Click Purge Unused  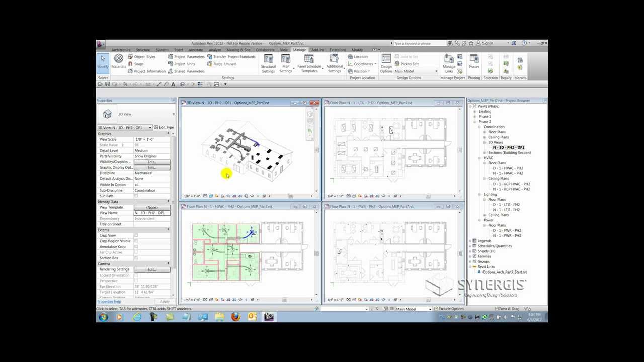click(x=221, y=64)
